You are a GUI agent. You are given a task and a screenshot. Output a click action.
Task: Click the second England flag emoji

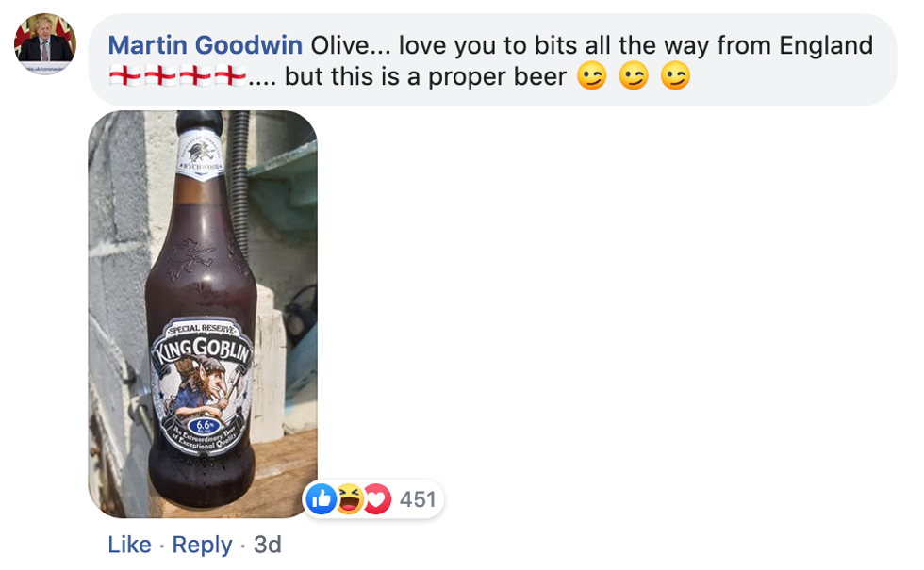point(159,76)
